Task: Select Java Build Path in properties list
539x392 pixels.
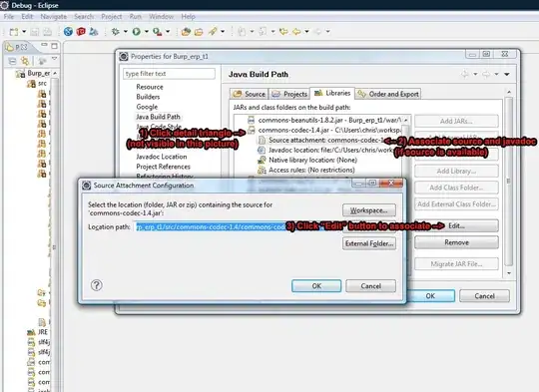Action: (x=158, y=117)
